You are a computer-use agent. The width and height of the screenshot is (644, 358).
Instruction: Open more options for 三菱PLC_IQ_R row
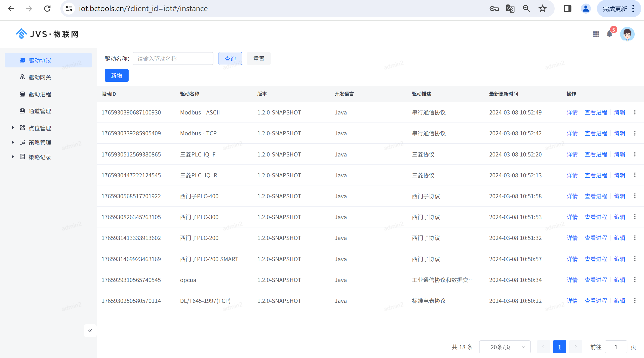click(x=635, y=175)
